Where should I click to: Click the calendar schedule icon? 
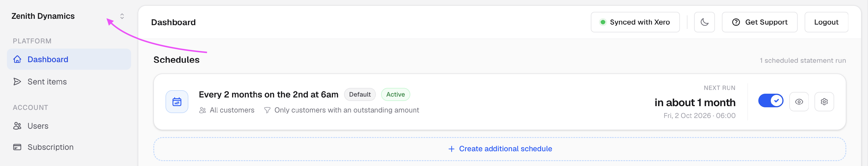(177, 102)
